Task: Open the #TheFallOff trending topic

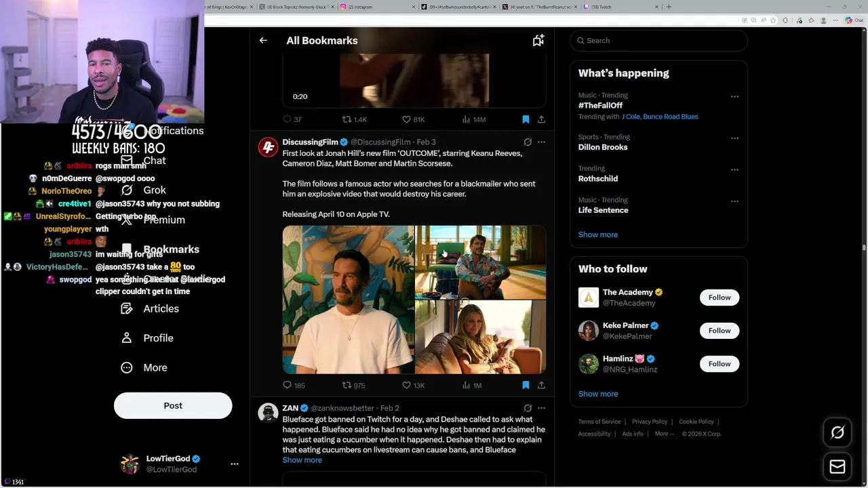Action: click(x=600, y=106)
